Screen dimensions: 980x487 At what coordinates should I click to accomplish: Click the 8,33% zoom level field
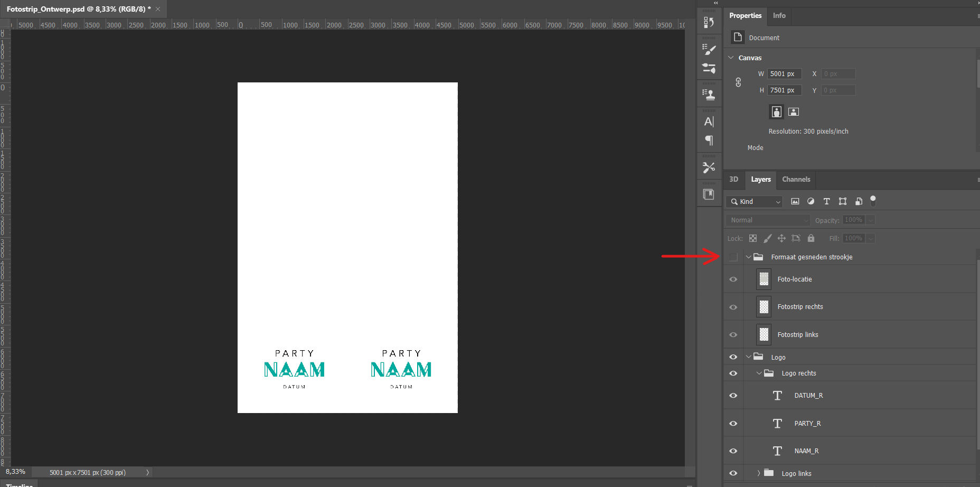click(16, 472)
